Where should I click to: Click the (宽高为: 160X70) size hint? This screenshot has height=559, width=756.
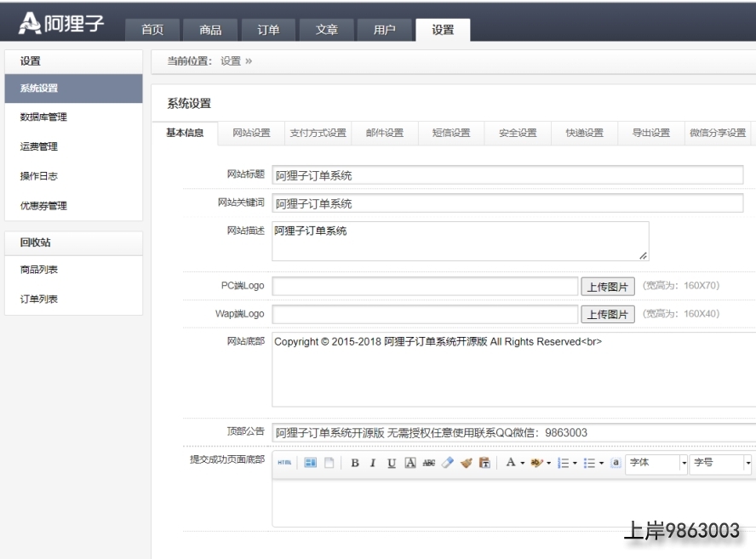(681, 286)
